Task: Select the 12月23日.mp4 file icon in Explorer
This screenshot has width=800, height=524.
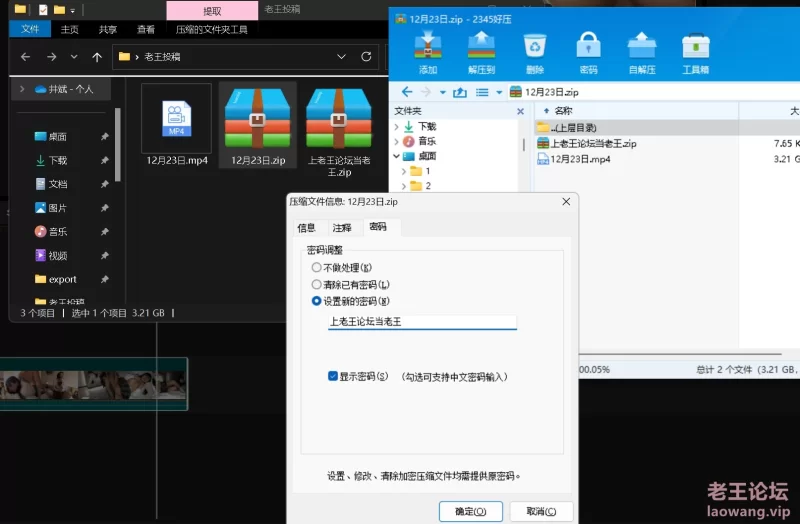Action: (x=176, y=120)
